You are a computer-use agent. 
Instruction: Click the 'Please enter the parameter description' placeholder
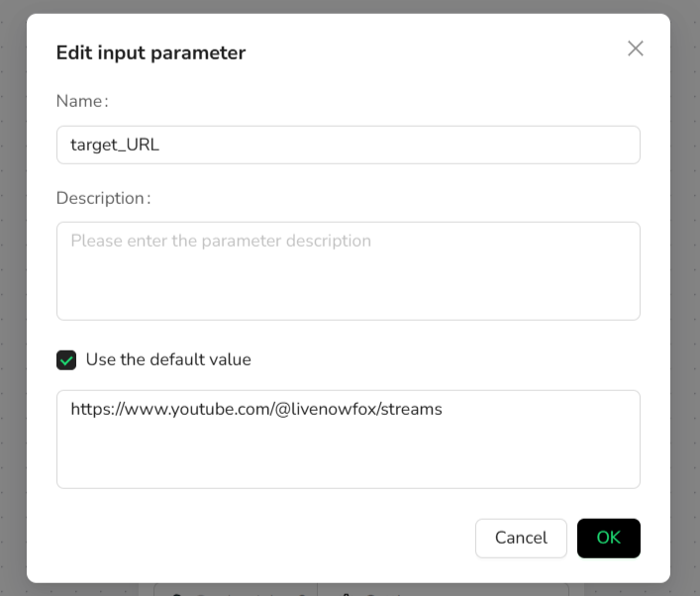tap(221, 241)
